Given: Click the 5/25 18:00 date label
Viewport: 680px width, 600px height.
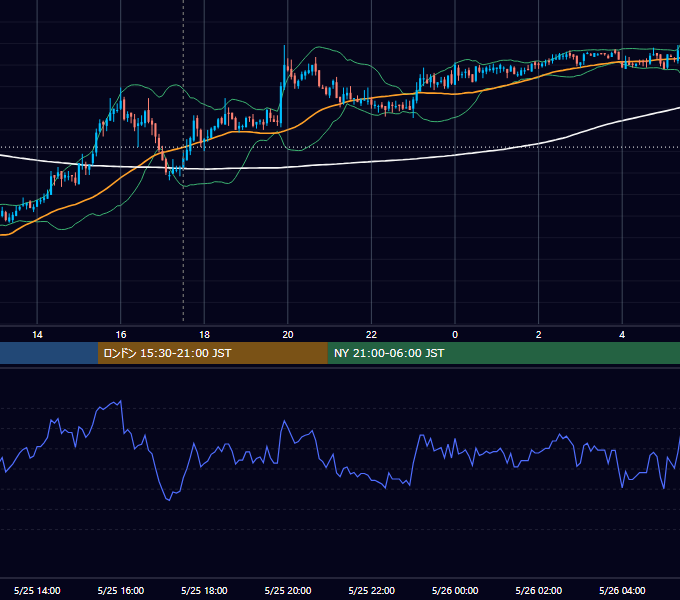Looking at the screenshot, I should (204, 590).
